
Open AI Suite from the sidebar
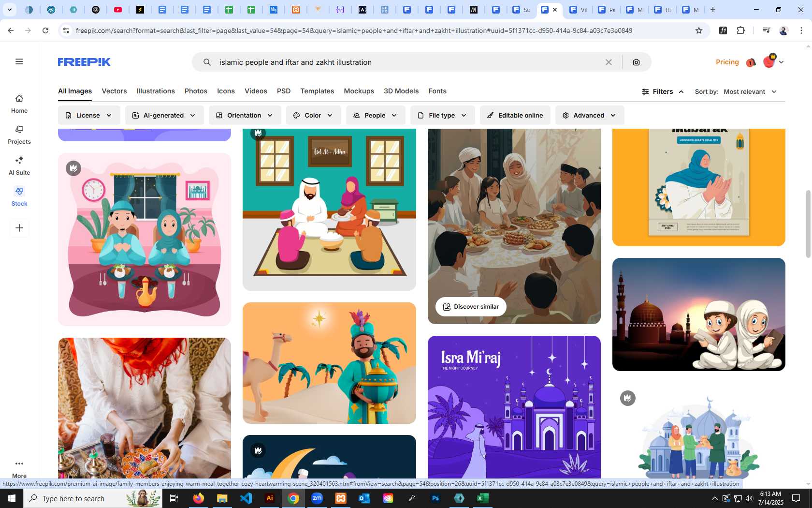[x=19, y=166]
